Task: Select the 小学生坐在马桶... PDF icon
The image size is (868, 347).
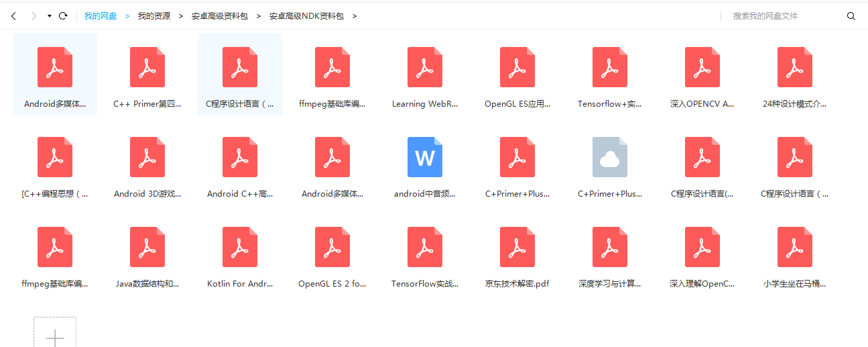Action: tap(795, 247)
